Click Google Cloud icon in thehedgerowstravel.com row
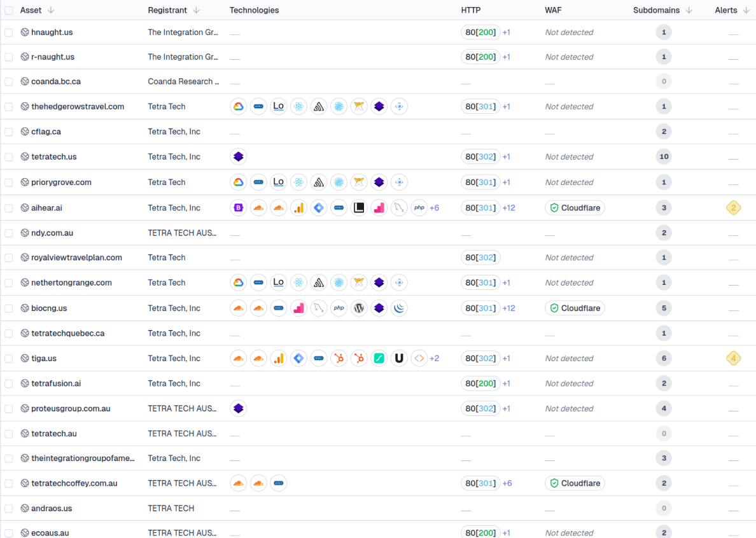The image size is (756, 538). pyautogui.click(x=238, y=106)
